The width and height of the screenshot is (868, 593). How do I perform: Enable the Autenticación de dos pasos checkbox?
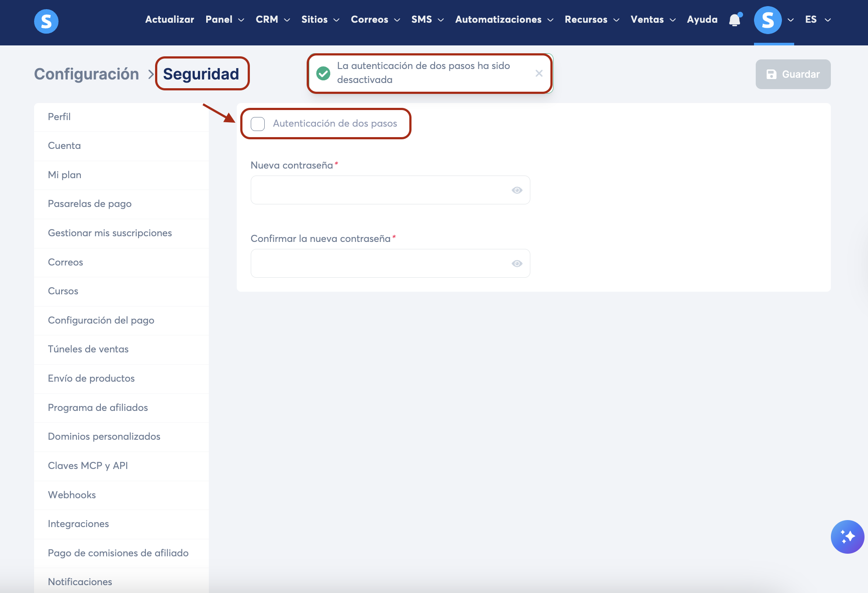click(258, 124)
